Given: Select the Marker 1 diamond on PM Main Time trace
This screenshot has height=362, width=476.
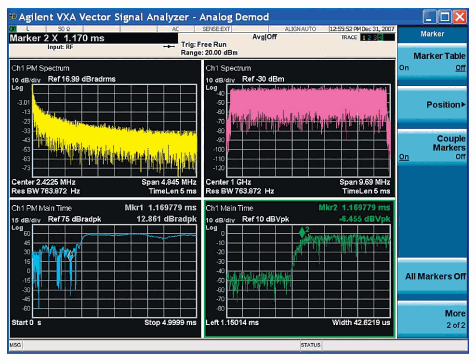Looking at the screenshot, I should pyautogui.click(x=70, y=256).
